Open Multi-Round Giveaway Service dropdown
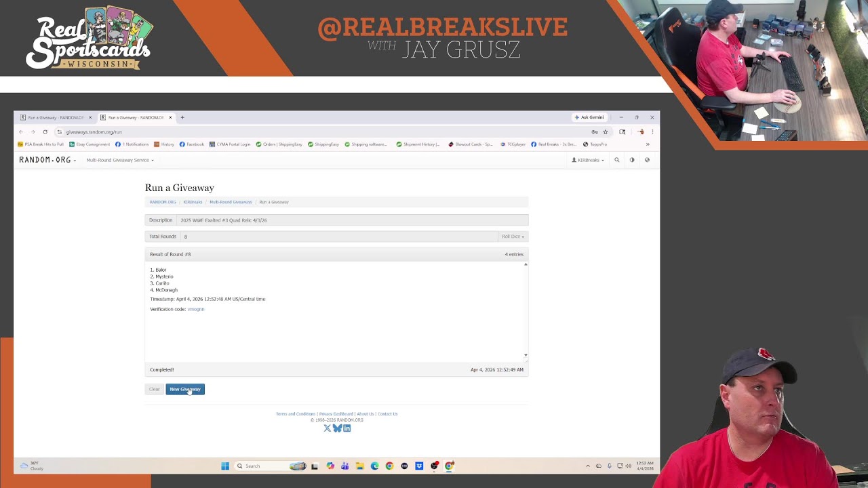868x488 pixels. (120, 160)
